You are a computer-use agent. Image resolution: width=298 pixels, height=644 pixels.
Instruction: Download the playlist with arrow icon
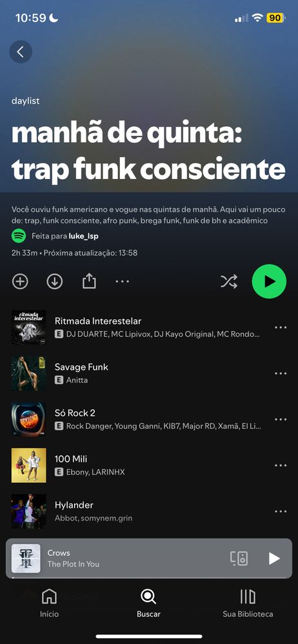tap(55, 281)
